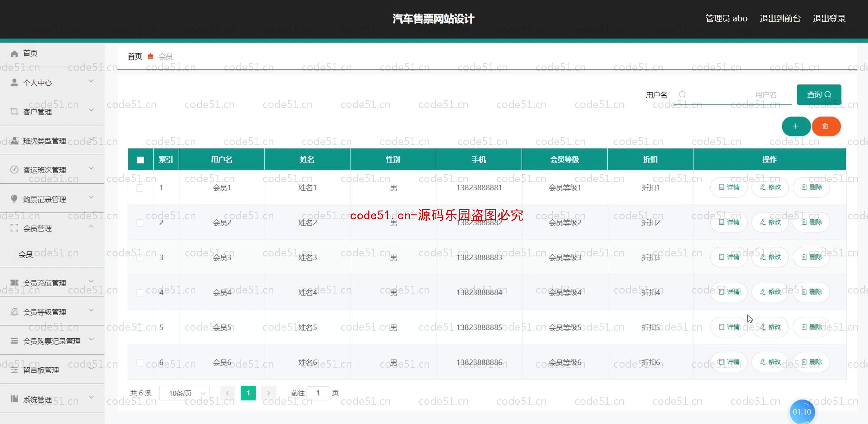Click the 折扣6 cell
Image resolution: width=868 pixels, height=424 pixels.
point(650,362)
